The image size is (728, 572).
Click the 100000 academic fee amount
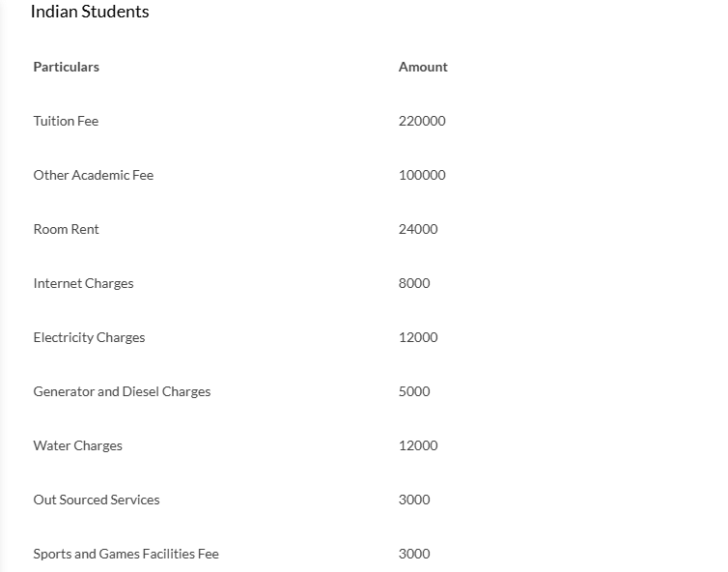click(422, 175)
